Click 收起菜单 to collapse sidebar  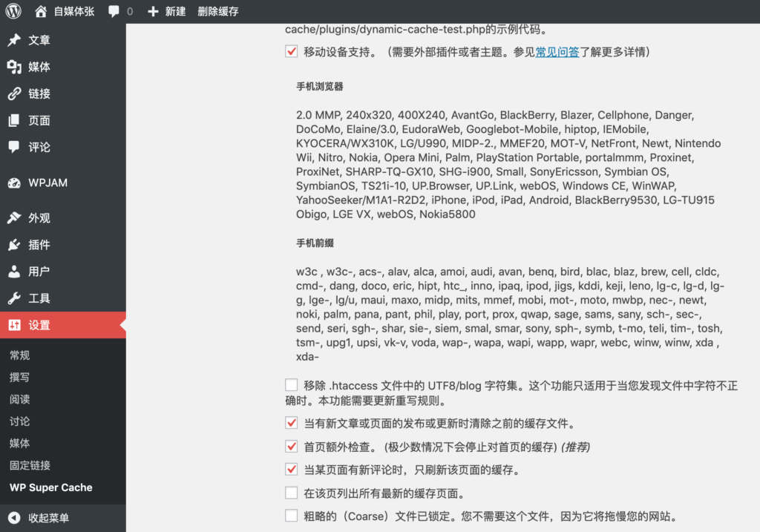pyautogui.click(x=48, y=518)
